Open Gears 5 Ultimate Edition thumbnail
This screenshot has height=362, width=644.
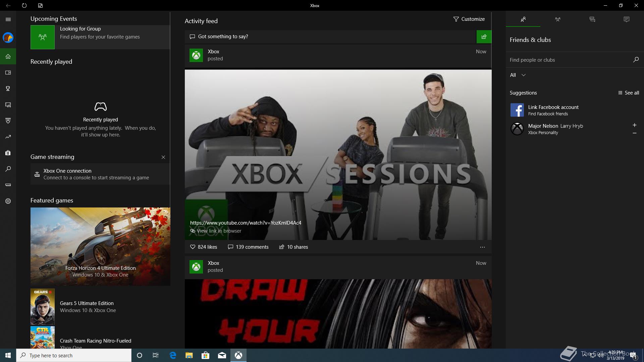(43, 307)
